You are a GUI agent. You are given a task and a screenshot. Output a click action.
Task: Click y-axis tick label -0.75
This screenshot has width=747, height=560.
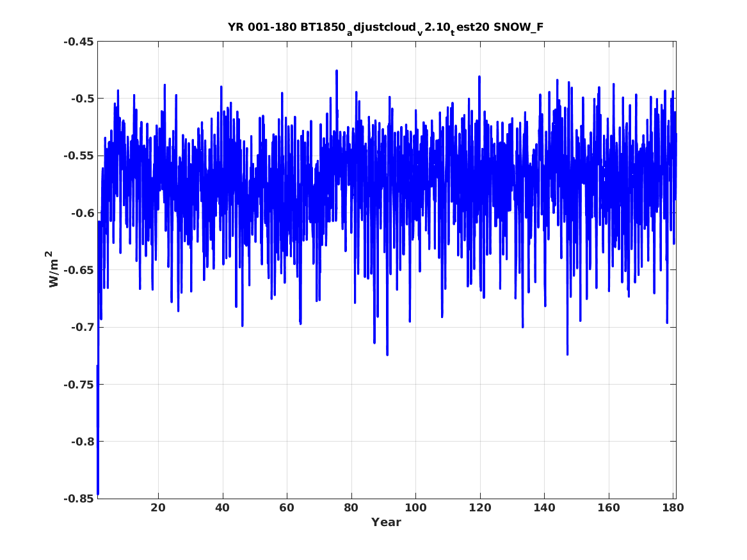click(x=79, y=384)
